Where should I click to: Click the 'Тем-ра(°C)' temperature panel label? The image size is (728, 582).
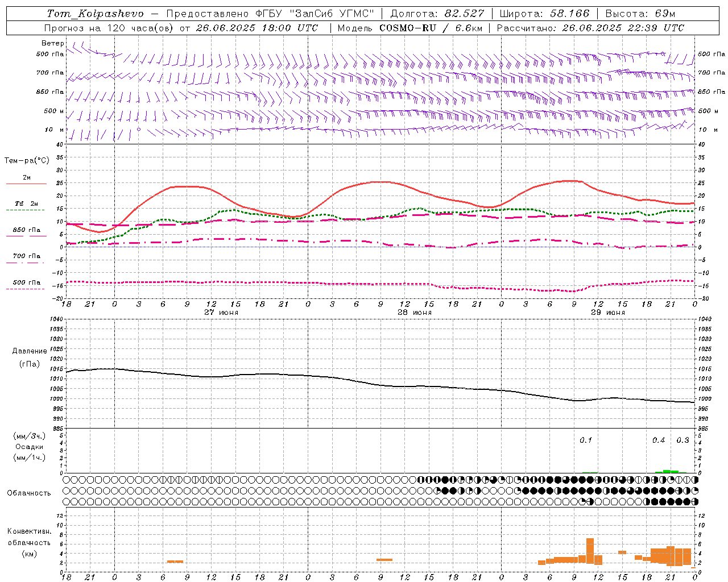[27, 161]
